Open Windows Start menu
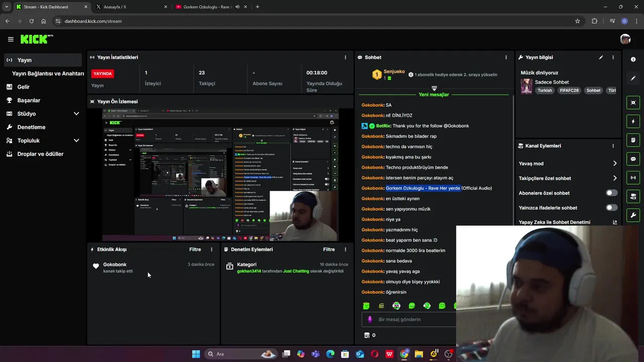644x362 pixels. point(196,354)
